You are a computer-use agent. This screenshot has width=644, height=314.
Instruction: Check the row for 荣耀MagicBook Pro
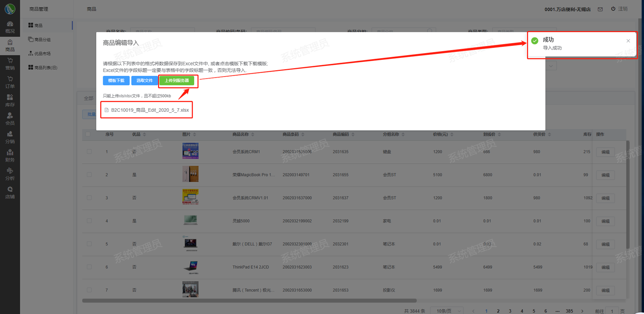[89, 175]
